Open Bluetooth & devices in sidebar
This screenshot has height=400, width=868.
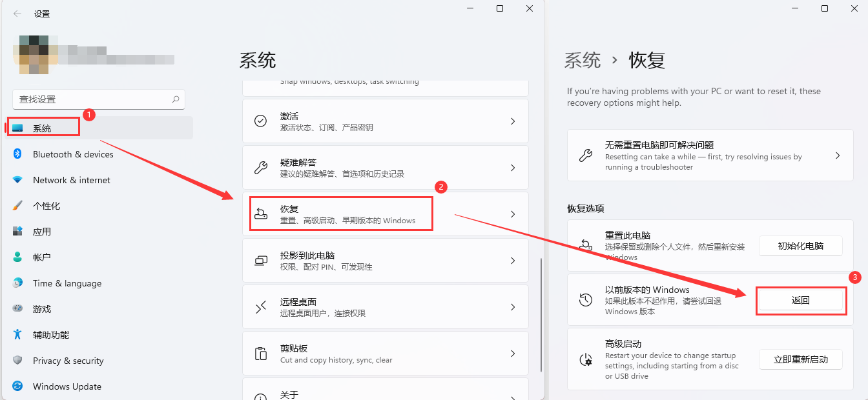pyautogui.click(x=72, y=154)
